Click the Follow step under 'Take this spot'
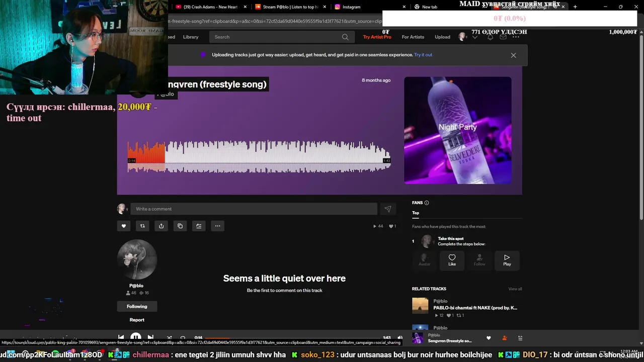The image size is (644, 362). coord(479,260)
